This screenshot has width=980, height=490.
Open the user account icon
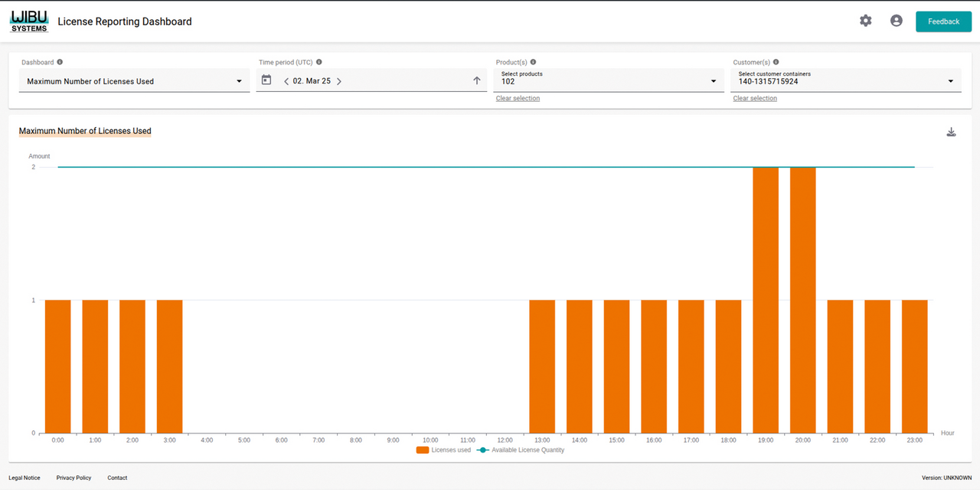[x=897, y=21]
